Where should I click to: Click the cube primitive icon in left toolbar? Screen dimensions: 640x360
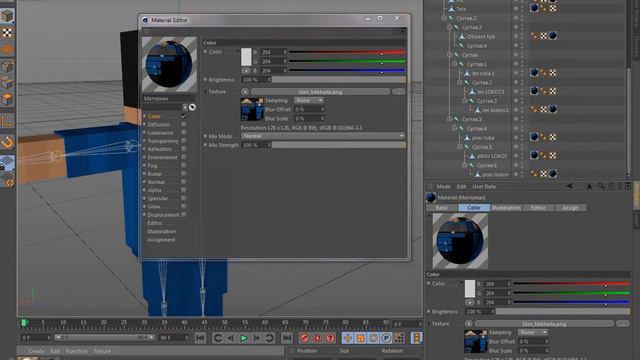(7, 16)
